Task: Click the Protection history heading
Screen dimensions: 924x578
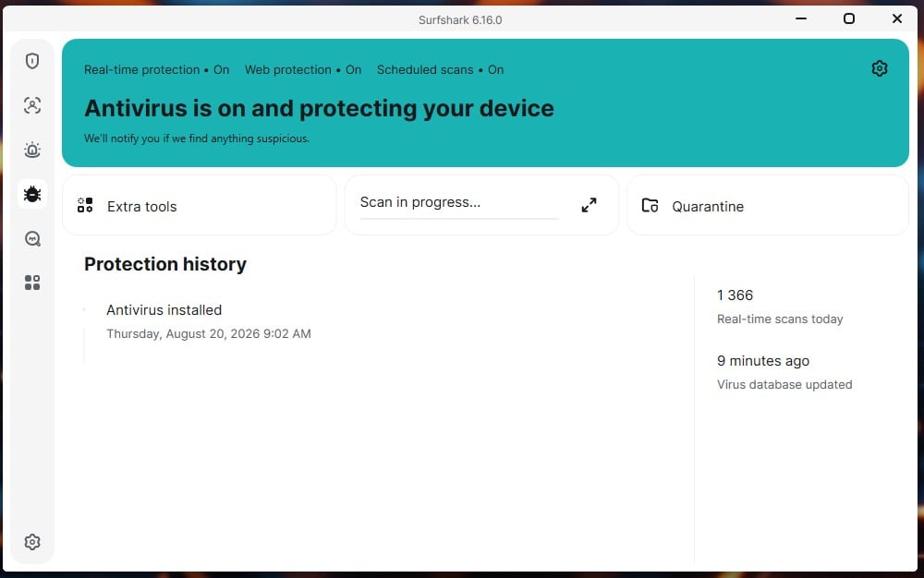Action: (165, 264)
